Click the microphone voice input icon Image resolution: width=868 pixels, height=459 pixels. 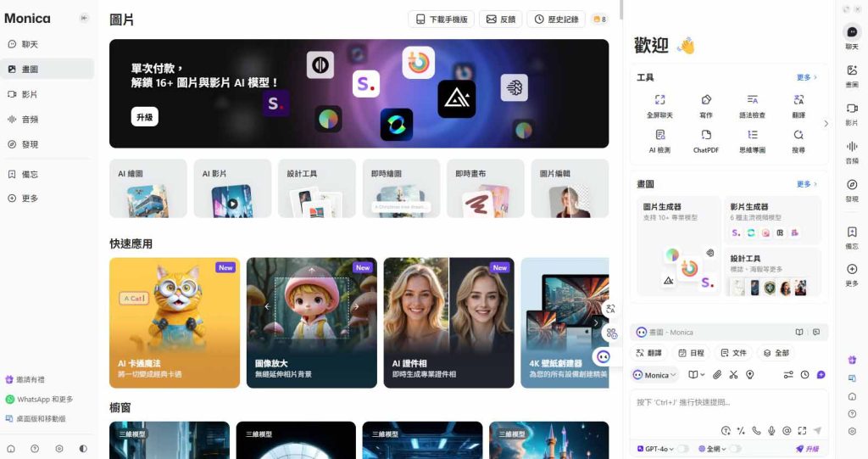771,430
